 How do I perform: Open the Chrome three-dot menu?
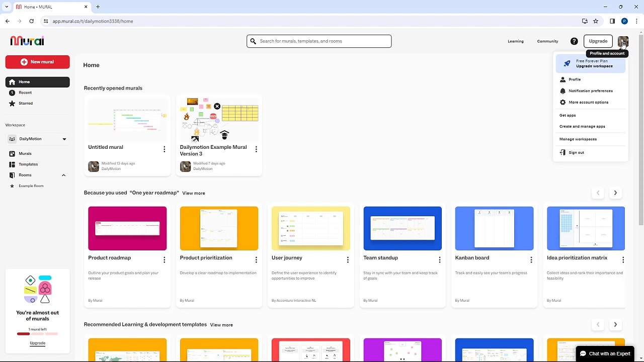coord(636,21)
